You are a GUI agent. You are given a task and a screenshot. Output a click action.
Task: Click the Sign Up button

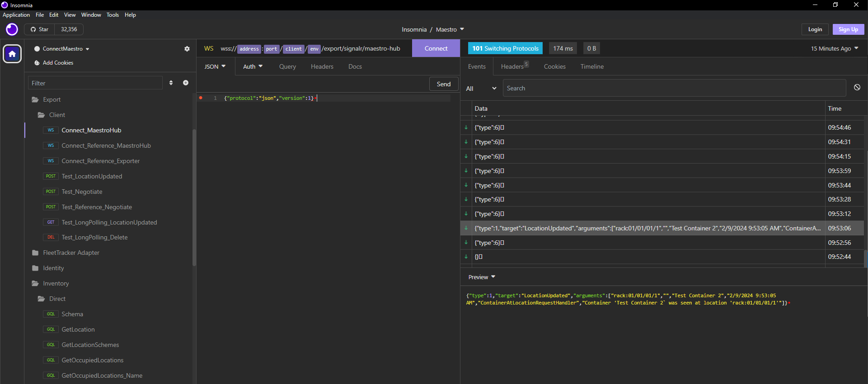[848, 29]
